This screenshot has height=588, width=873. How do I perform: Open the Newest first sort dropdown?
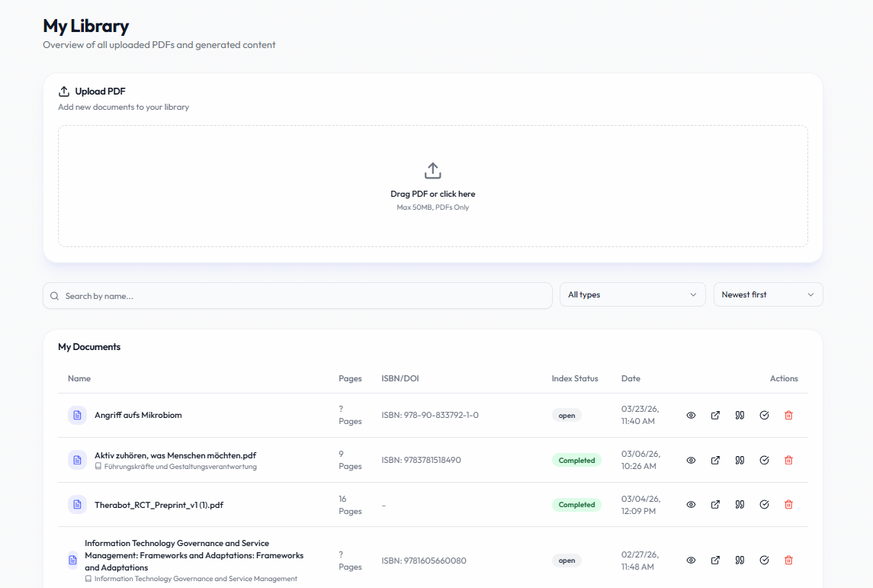768,295
